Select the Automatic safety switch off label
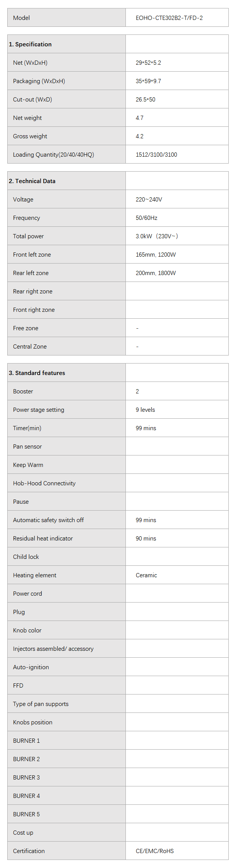Image resolution: width=236 pixels, height=868 pixels. click(48, 520)
